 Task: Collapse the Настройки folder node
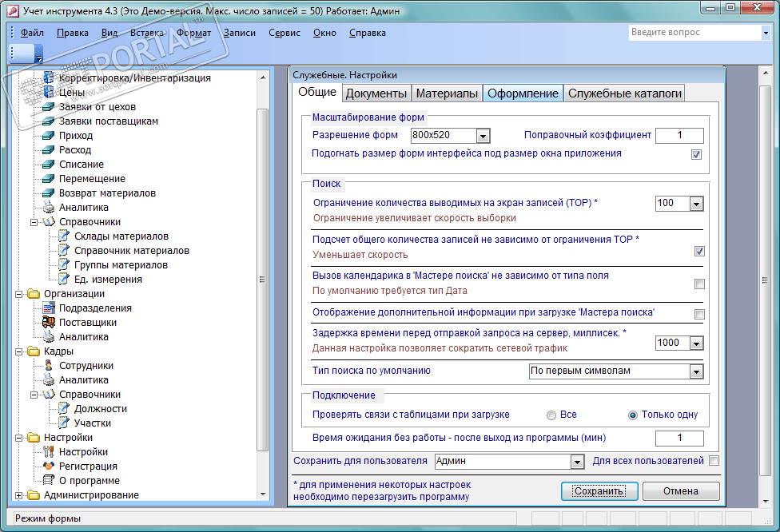point(18,438)
